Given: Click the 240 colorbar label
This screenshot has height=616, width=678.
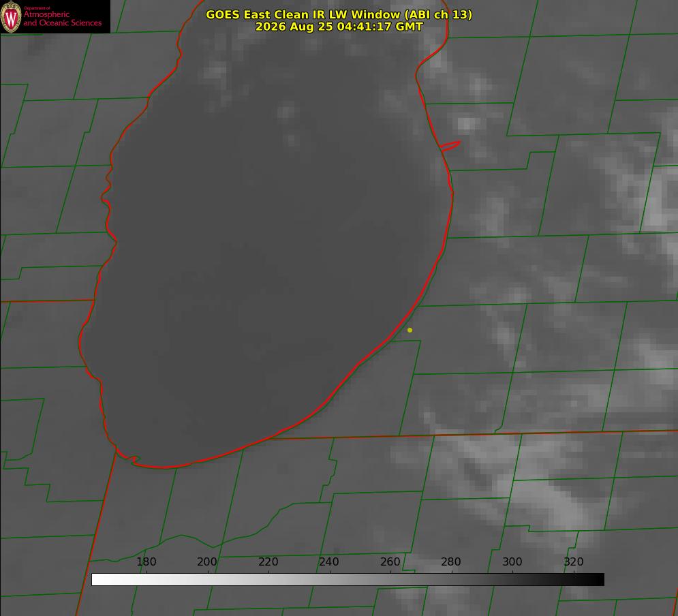Looking at the screenshot, I should pyautogui.click(x=329, y=561).
